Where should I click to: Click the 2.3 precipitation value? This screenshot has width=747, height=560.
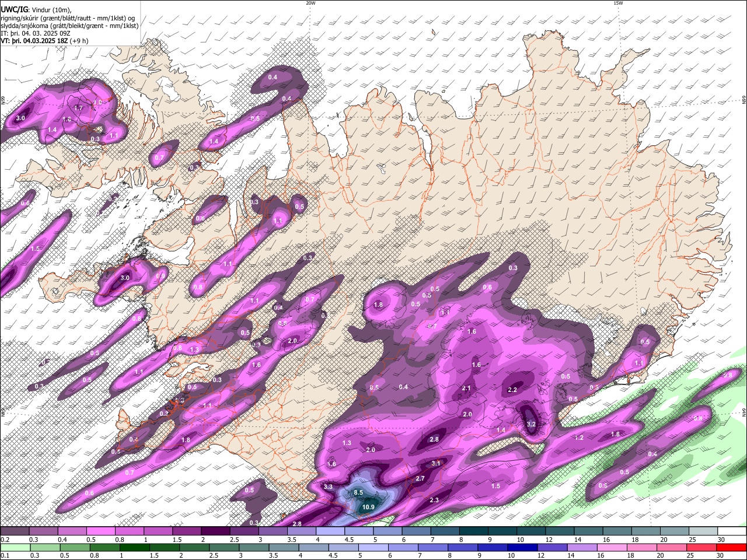(434, 501)
